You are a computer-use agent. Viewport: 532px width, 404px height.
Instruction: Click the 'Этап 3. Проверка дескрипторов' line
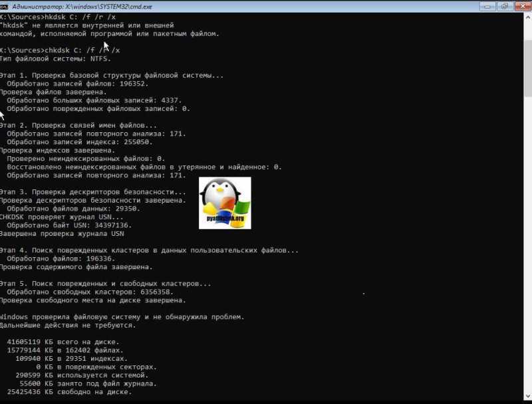tap(93, 192)
